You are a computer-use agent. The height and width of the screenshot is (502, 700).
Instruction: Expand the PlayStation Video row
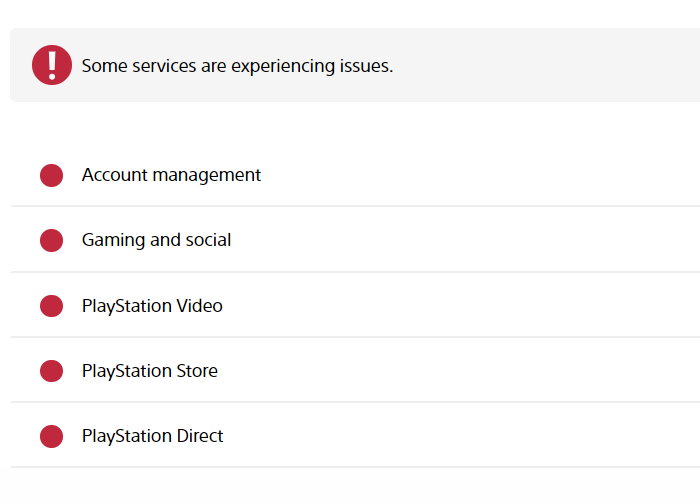pyautogui.click(x=355, y=305)
